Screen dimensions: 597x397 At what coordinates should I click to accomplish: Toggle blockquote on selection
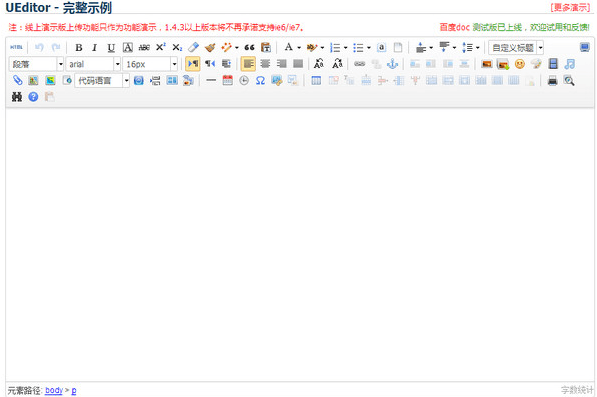pos(249,47)
